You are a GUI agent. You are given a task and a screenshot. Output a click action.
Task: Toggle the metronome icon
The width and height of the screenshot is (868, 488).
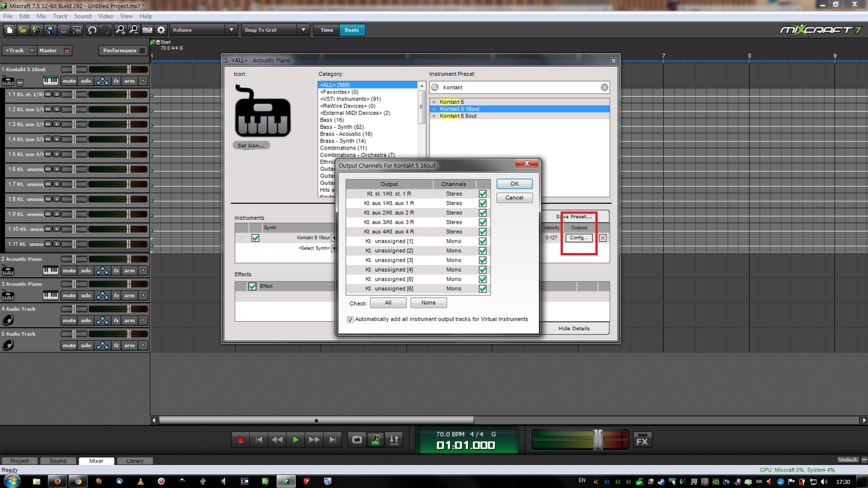pos(376,440)
